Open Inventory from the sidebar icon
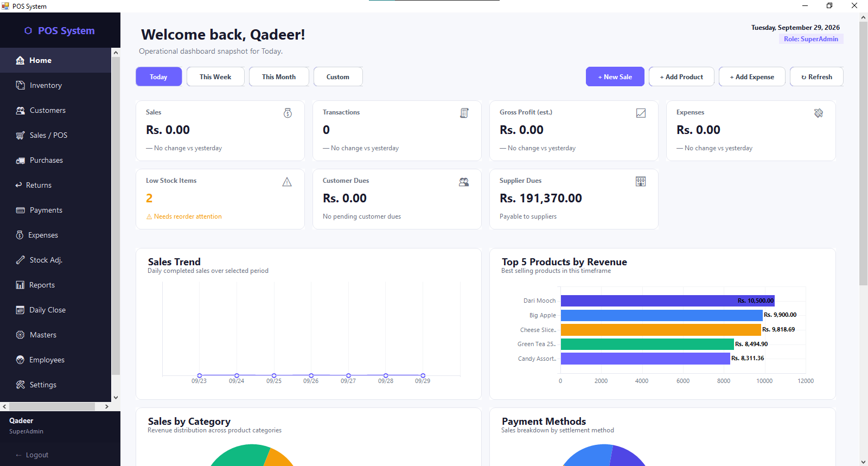The height and width of the screenshot is (466, 868). click(x=21, y=85)
